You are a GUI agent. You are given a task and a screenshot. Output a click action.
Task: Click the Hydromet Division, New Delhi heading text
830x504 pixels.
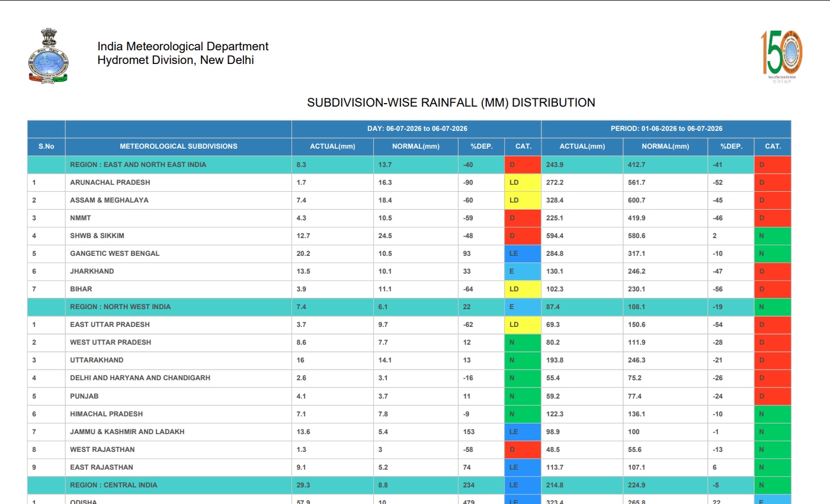[x=175, y=60]
